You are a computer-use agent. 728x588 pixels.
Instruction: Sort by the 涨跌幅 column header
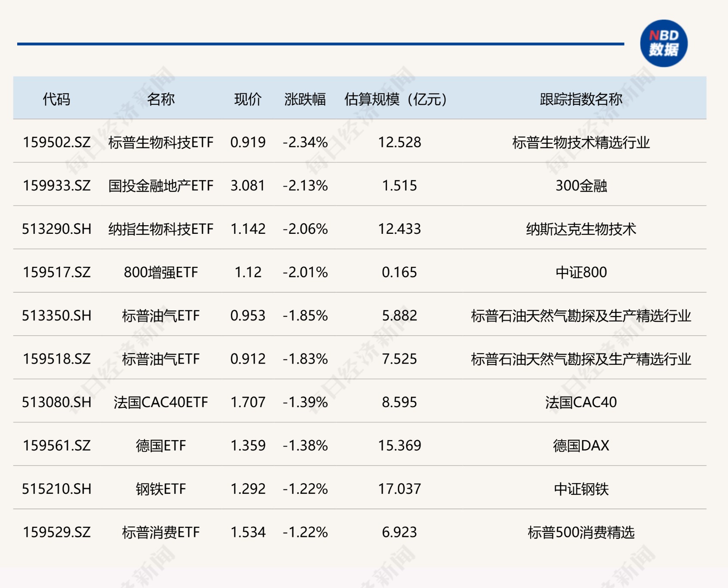point(305,99)
